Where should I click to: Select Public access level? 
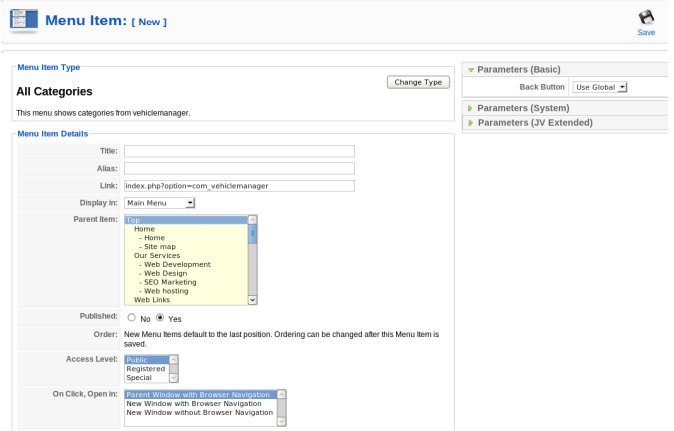point(147,360)
